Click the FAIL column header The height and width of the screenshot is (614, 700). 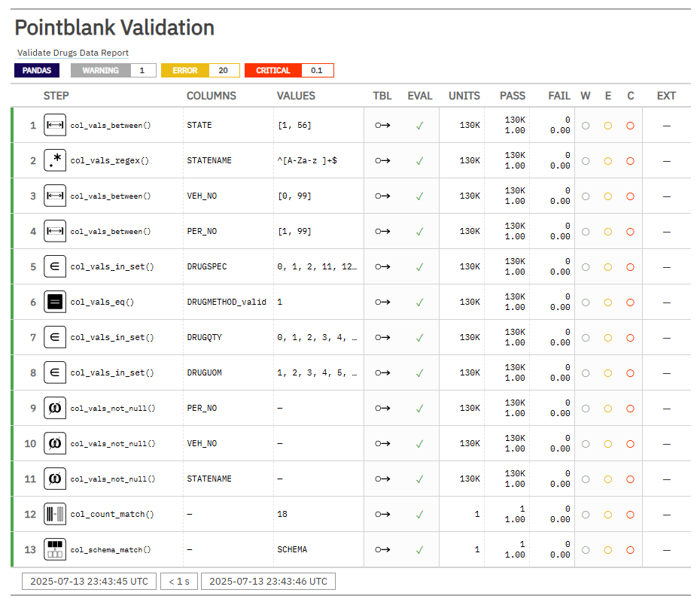point(559,96)
